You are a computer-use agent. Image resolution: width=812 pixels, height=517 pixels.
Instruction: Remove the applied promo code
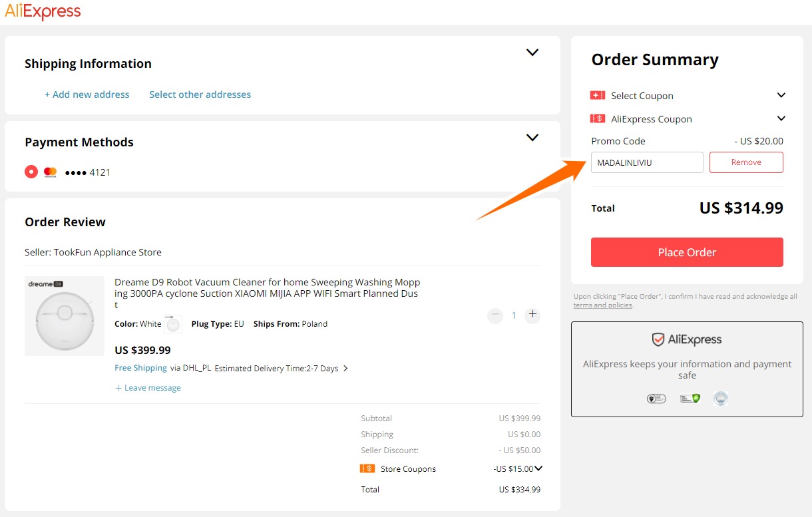(x=746, y=162)
